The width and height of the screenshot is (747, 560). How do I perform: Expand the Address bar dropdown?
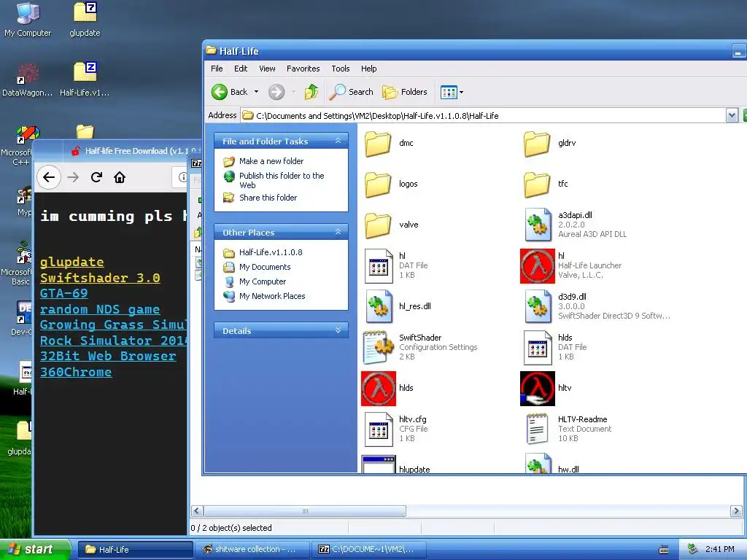coord(732,115)
